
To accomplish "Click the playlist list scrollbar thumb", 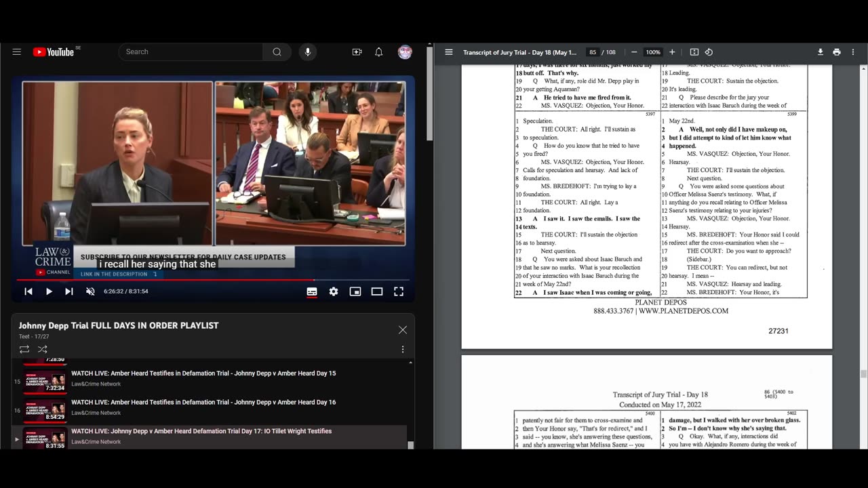I will coord(410,445).
